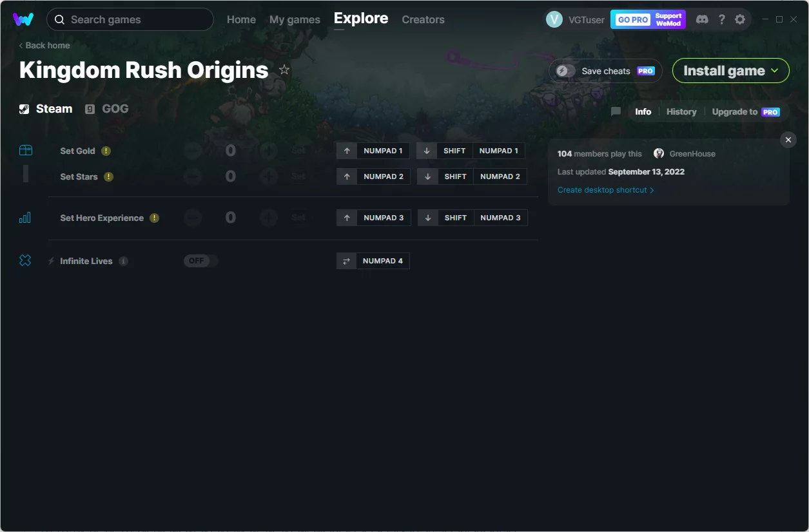Click the Upgrade to PRO link
The image size is (809, 532).
coord(746,111)
